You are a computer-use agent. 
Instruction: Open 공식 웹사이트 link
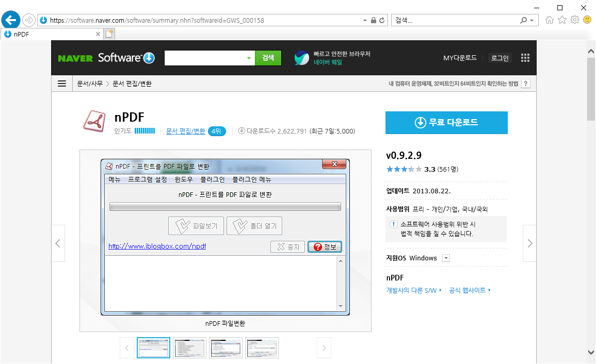click(x=470, y=290)
